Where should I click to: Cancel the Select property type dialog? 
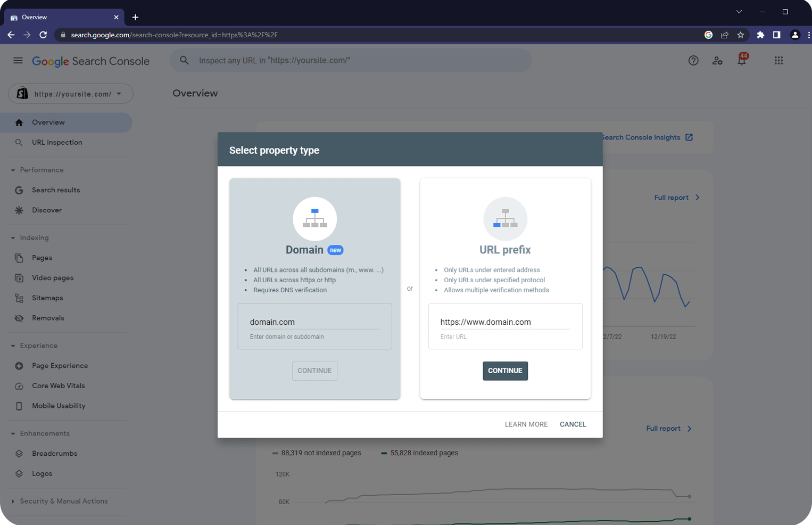pyautogui.click(x=573, y=424)
